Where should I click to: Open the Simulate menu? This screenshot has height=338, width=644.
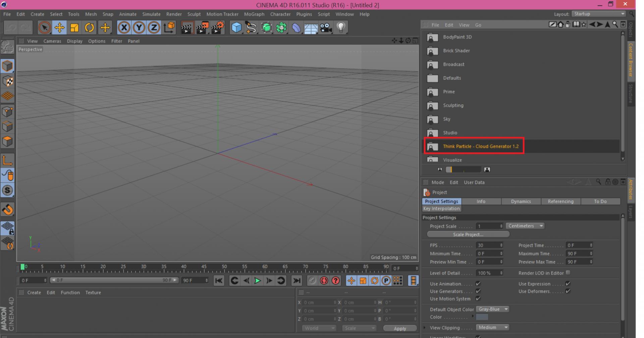point(151,14)
